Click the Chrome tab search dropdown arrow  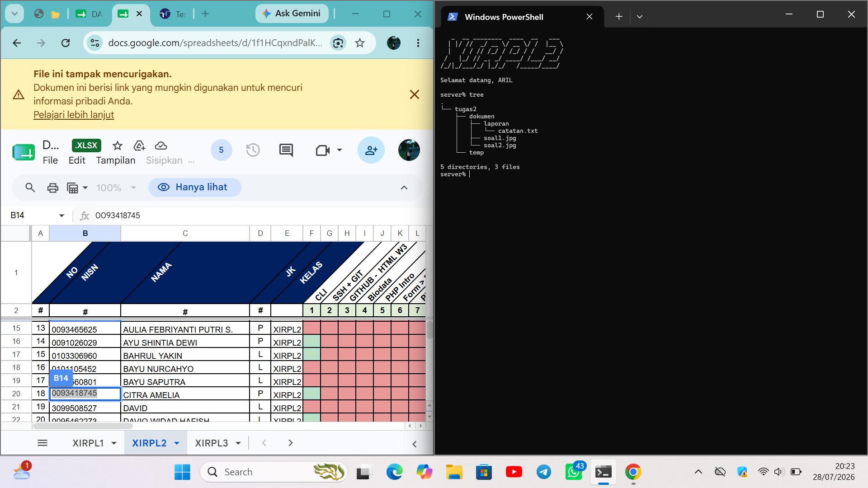[x=14, y=14]
